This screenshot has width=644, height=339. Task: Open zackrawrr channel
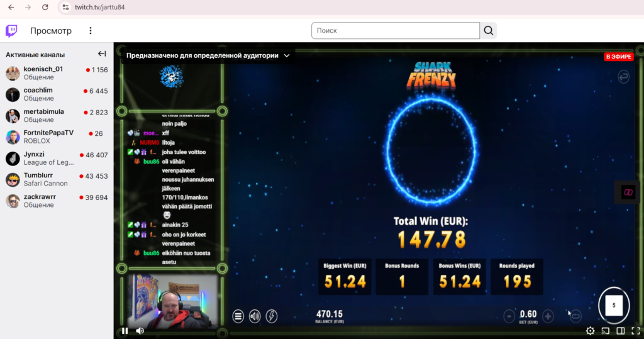(57, 201)
